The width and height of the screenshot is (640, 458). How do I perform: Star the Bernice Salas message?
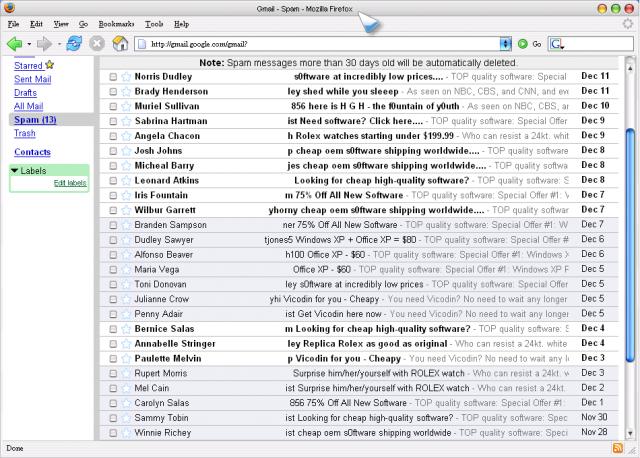126,329
